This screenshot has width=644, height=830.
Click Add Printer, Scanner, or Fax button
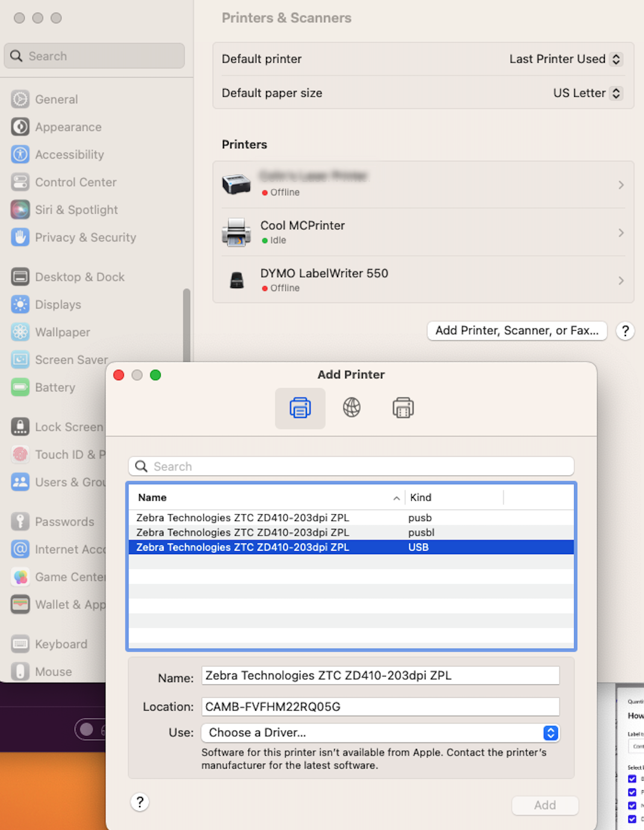(x=517, y=331)
